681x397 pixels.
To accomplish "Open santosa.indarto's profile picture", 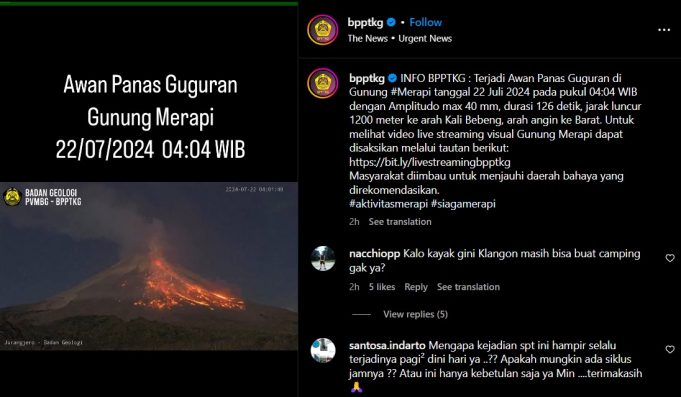I will click(323, 350).
